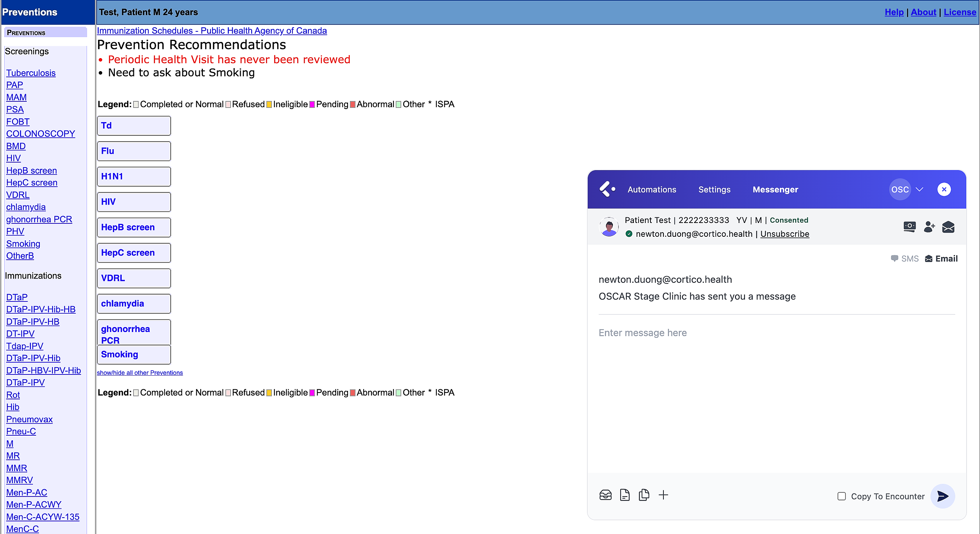Image resolution: width=980 pixels, height=534 pixels.
Task: Click the add-person icon in patient header
Action: click(929, 227)
